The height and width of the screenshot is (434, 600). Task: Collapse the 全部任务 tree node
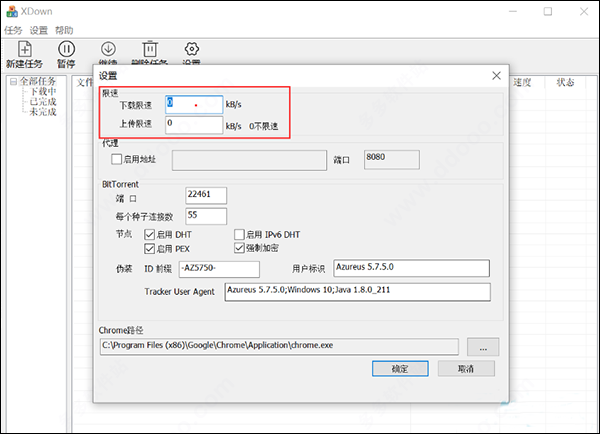(x=13, y=82)
